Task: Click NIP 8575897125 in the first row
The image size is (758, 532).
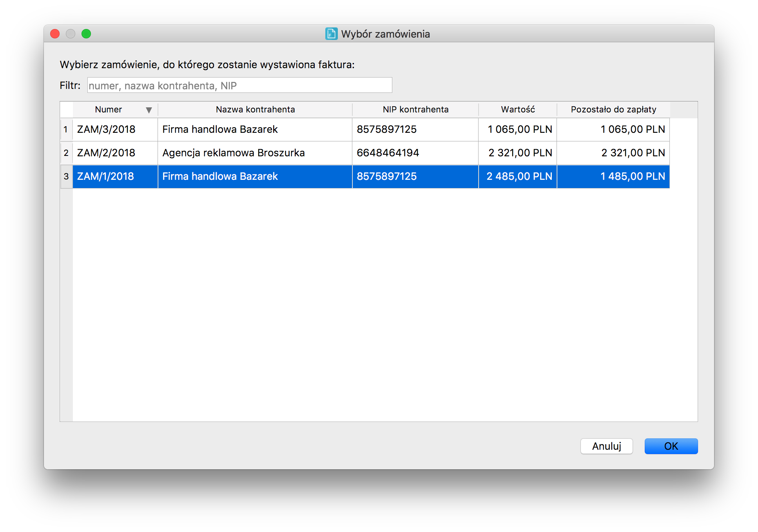Action: pos(415,129)
